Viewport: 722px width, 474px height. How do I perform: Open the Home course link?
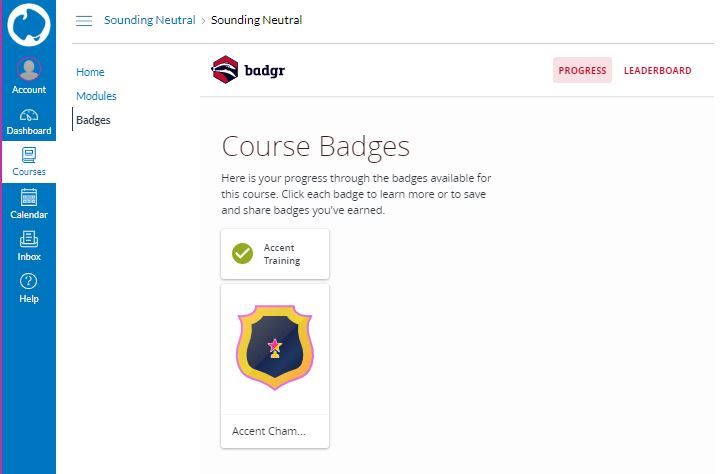tap(90, 72)
